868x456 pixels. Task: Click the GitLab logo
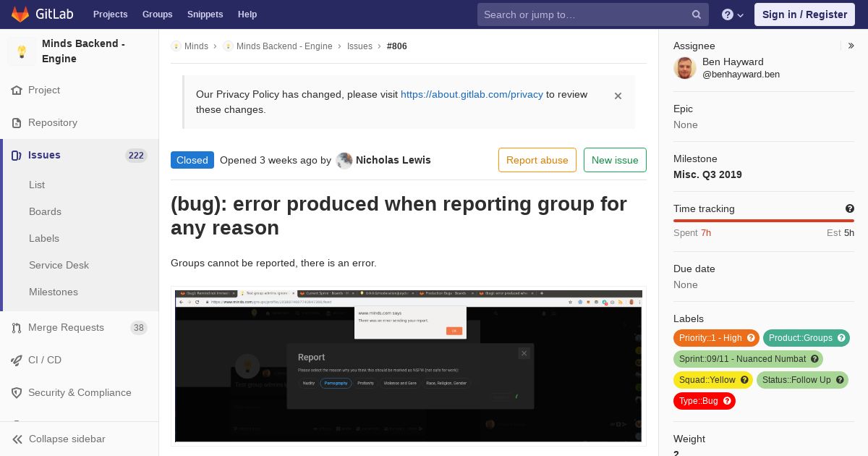pyautogui.click(x=41, y=14)
